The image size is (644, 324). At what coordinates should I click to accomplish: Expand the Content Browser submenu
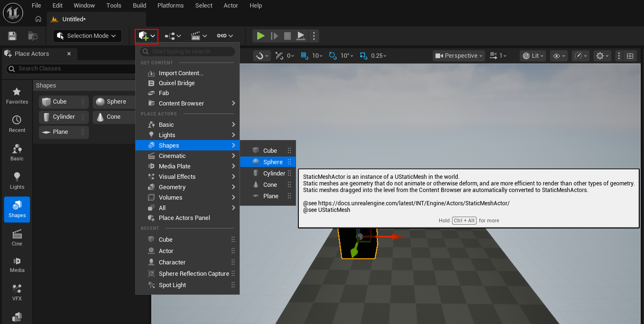187,103
